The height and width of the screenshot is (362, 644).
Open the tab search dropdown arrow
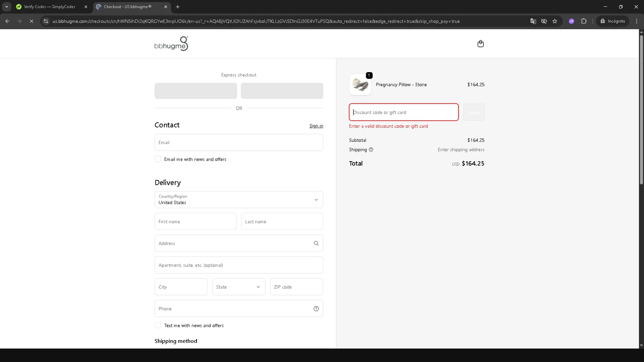pos(6,7)
